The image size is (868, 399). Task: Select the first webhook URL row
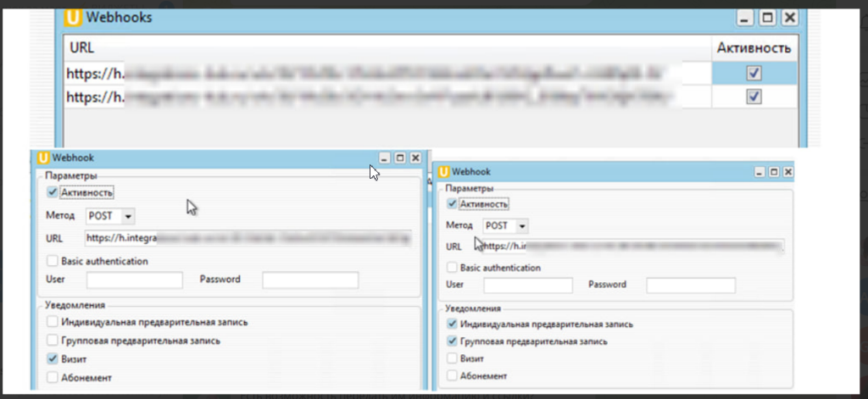pyautogui.click(x=381, y=74)
